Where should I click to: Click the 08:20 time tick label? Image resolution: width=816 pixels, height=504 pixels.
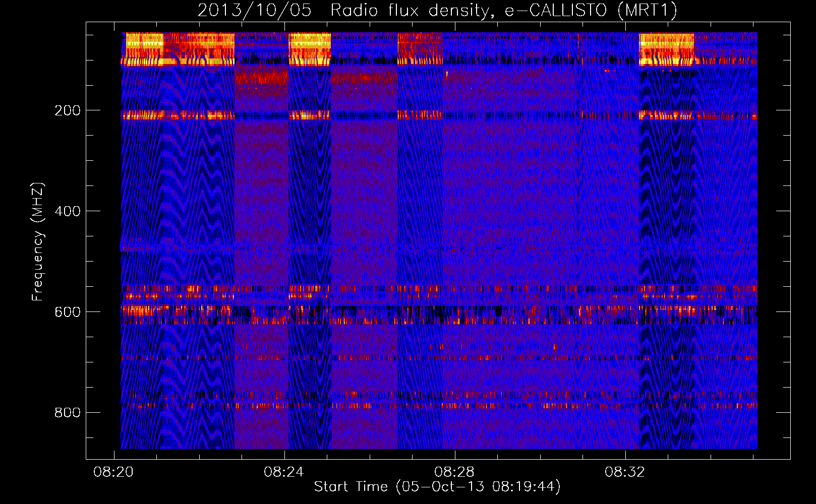[113, 472]
